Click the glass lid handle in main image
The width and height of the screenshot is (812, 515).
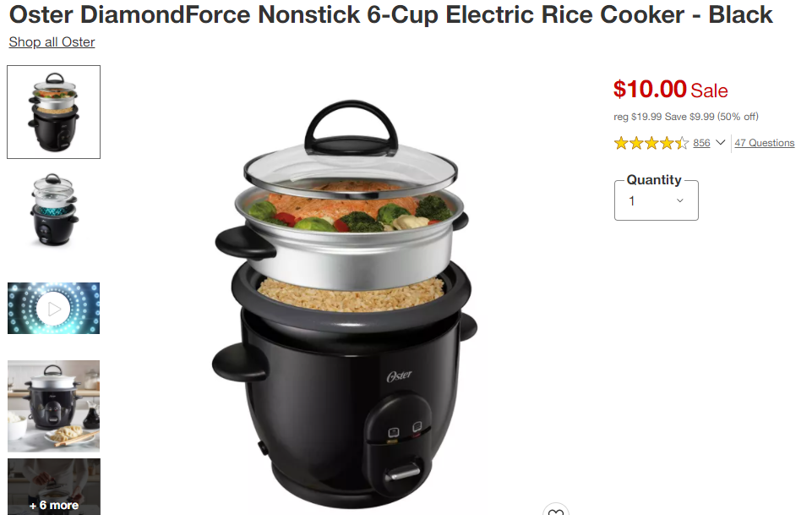click(352, 127)
